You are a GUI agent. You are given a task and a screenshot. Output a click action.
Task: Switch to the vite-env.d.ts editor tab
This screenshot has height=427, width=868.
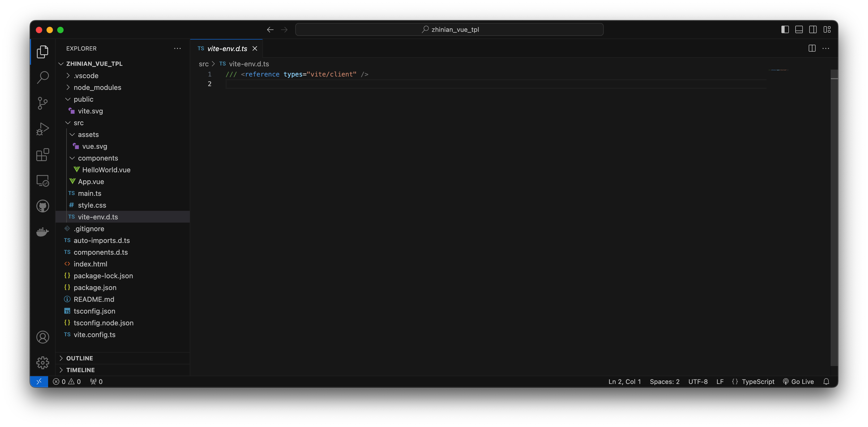227,49
